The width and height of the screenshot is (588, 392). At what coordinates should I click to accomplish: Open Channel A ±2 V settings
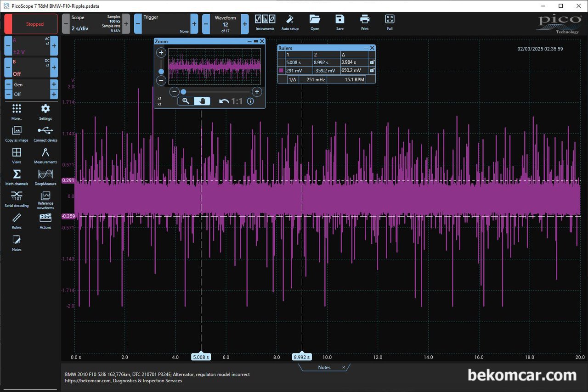pos(31,45)
